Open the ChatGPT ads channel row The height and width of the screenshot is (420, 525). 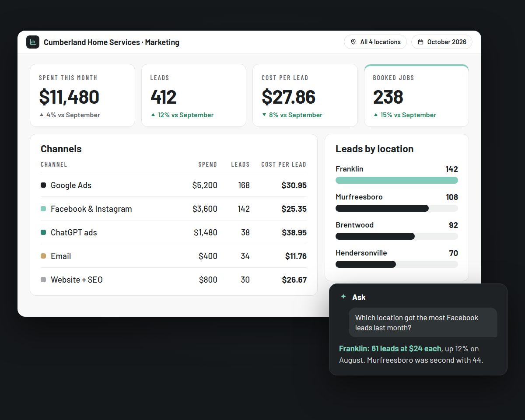(174, 232)
